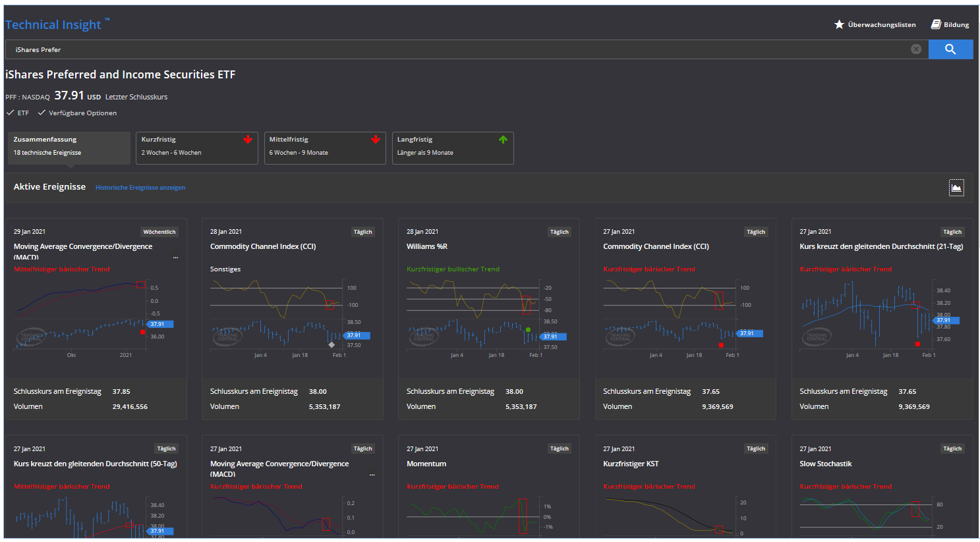Clear the search field with the X icon
This screenshot has width=980, height=542.
click(916, 49)
